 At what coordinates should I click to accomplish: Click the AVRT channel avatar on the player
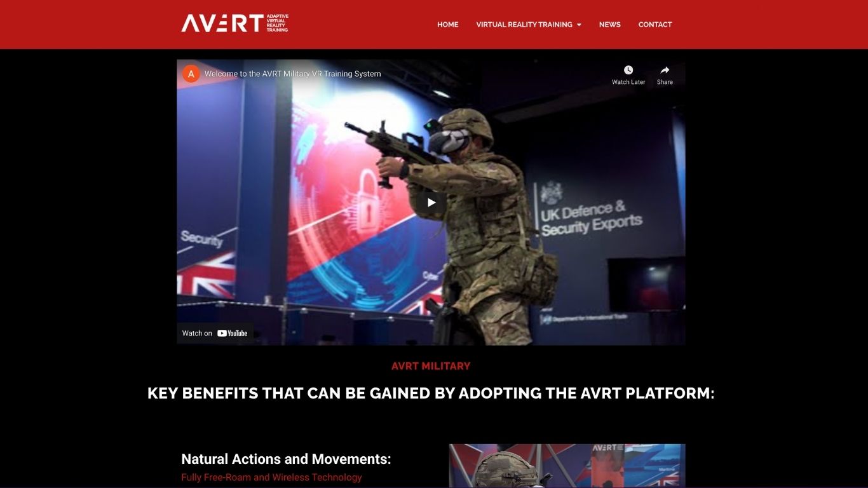click(x=191, y=73)
